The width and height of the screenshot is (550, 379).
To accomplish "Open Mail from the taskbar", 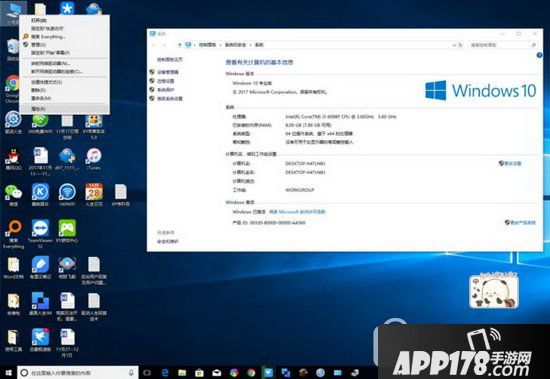I will click(216, 372).
